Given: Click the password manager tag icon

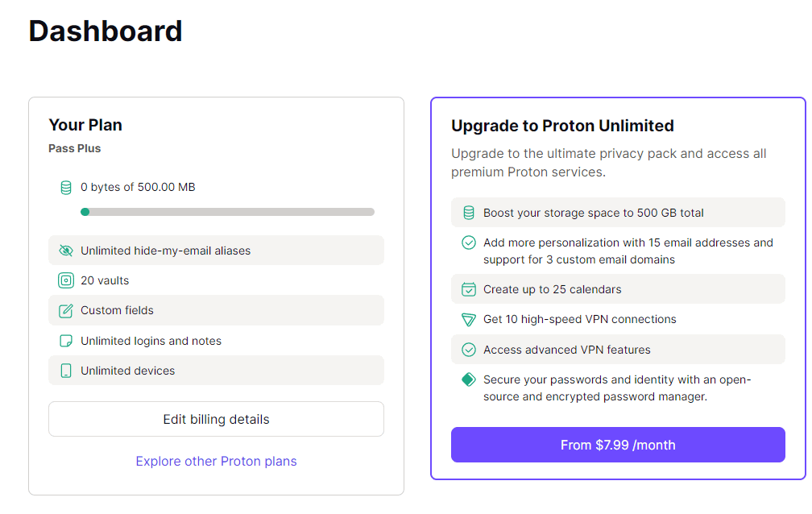Looking at the screenshot, I should [468, 379].
